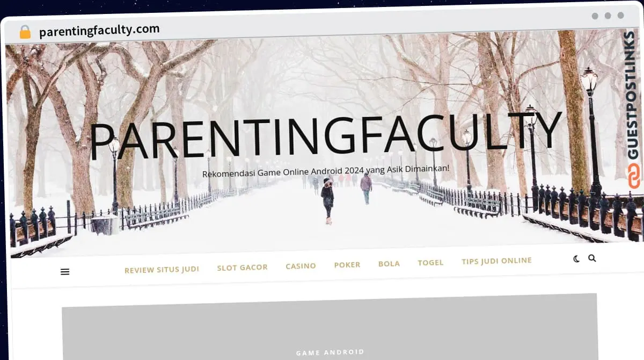Click the gray featured post banner
The image size is (644, 360).
pyautogui.click(x=330, y=327)
